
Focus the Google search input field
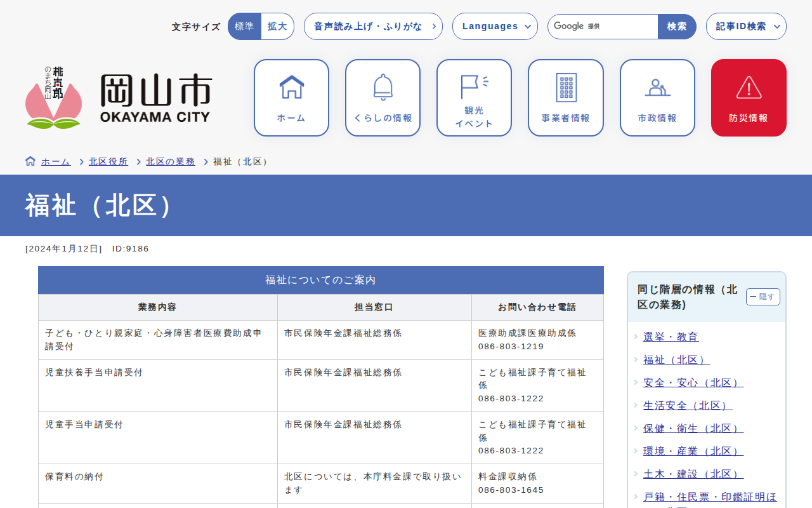pos(603,27)
